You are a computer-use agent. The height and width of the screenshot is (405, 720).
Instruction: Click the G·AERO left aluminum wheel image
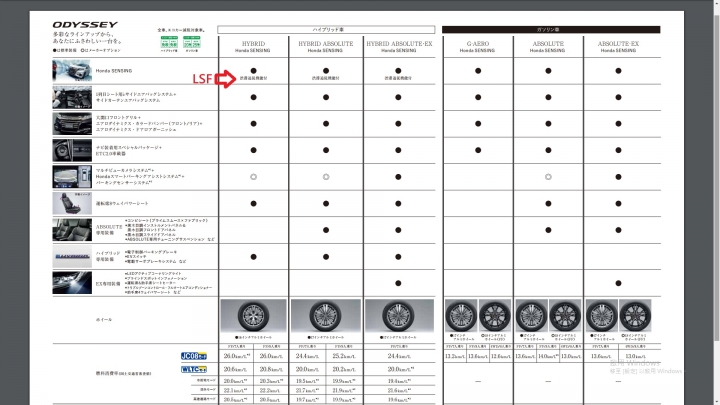coord(461,315)
